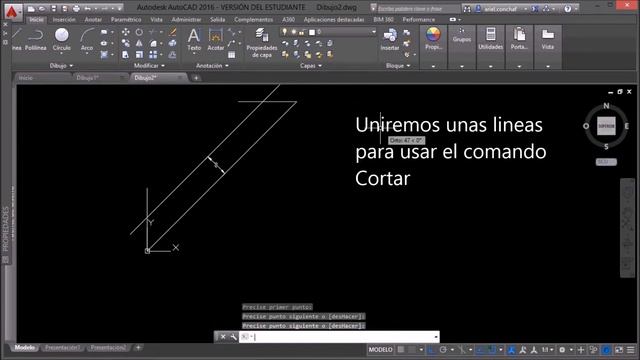Toggle ortho mode in the status bar
This screenshot has width=640, height=360.
[431, 349]
